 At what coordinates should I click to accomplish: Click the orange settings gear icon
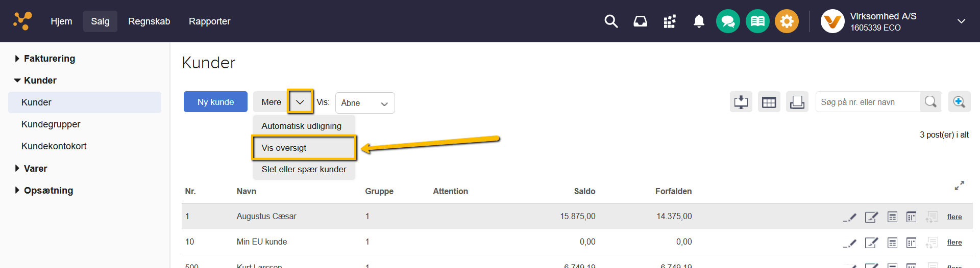point(787,21)
